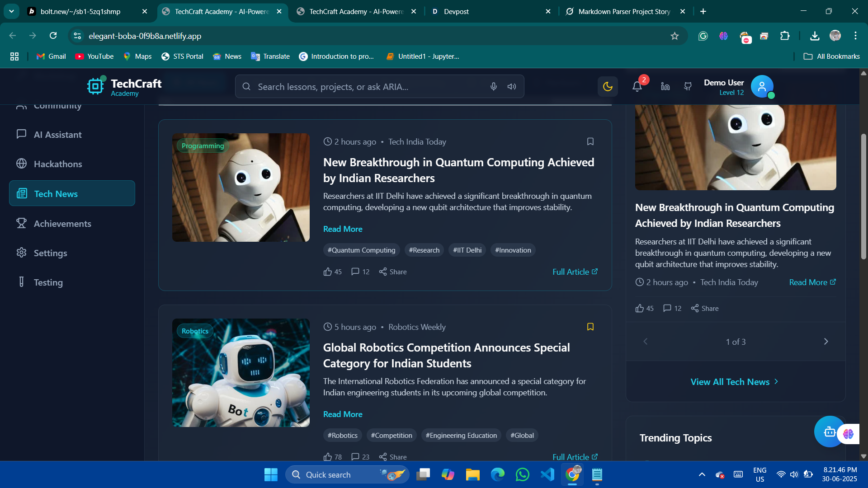Click the LinkedIn icon in header
Viewport: 868px width, 488px height.
665,86
